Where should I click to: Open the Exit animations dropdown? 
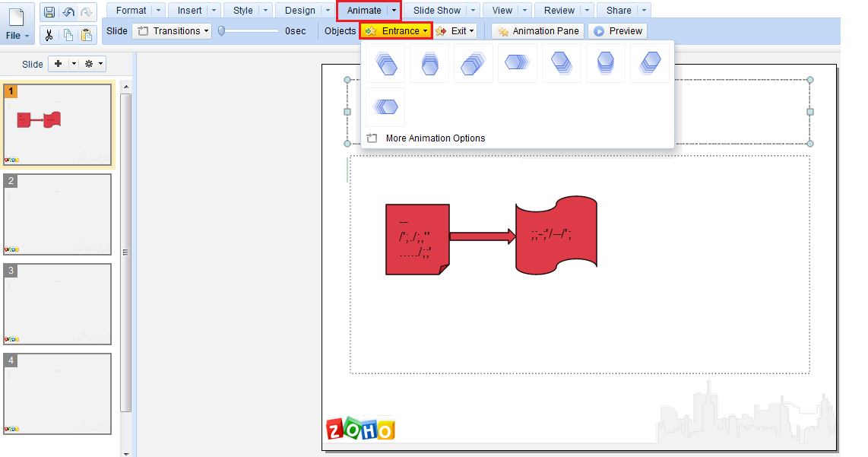[x=455, y=31]
